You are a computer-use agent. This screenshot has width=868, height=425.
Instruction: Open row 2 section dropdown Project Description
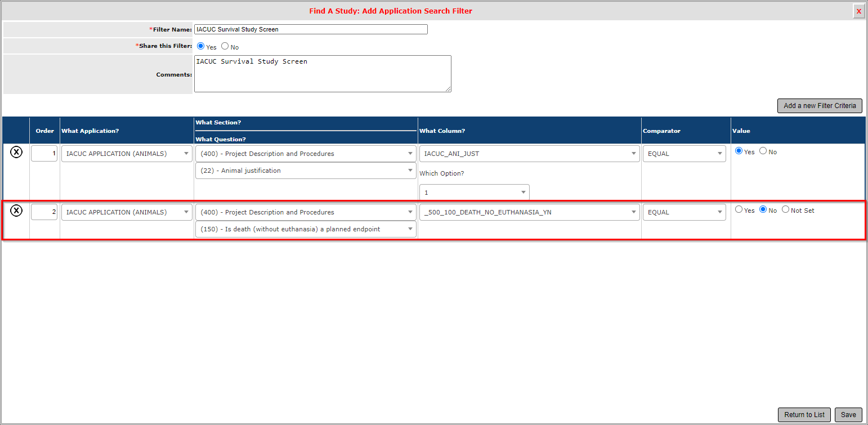click(306, 212)
